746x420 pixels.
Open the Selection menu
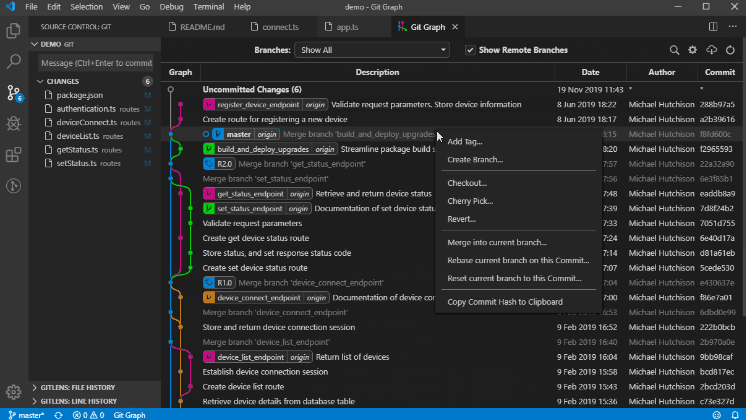(86, 7)
